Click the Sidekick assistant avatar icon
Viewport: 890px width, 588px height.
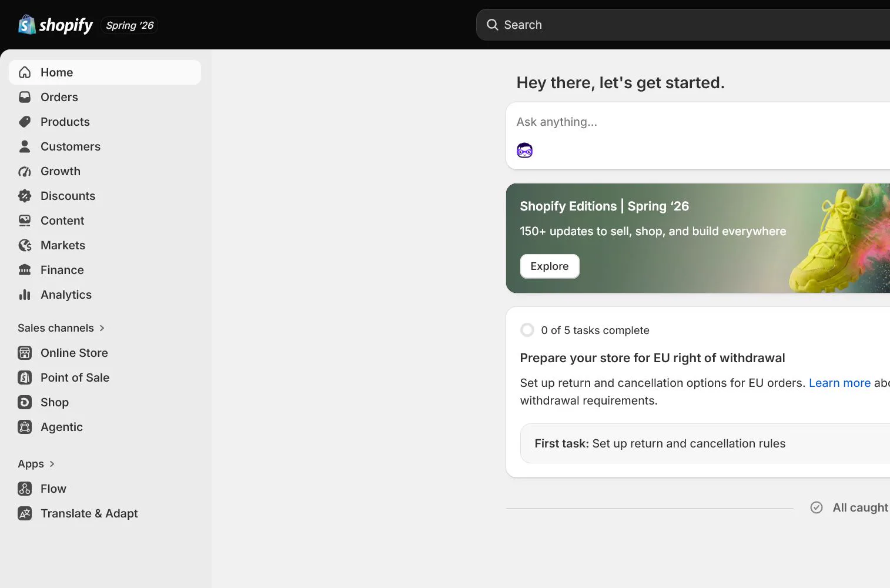(x=525, y=151)
